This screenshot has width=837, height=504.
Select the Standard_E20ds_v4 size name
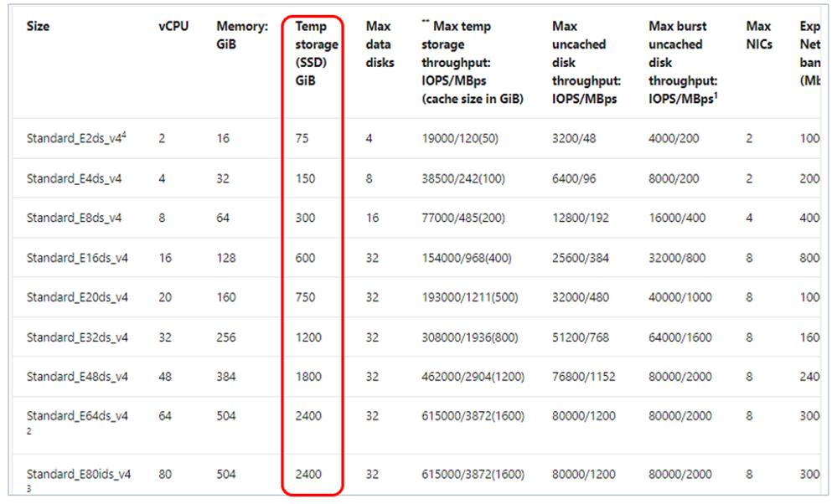(x=77, y=297)
